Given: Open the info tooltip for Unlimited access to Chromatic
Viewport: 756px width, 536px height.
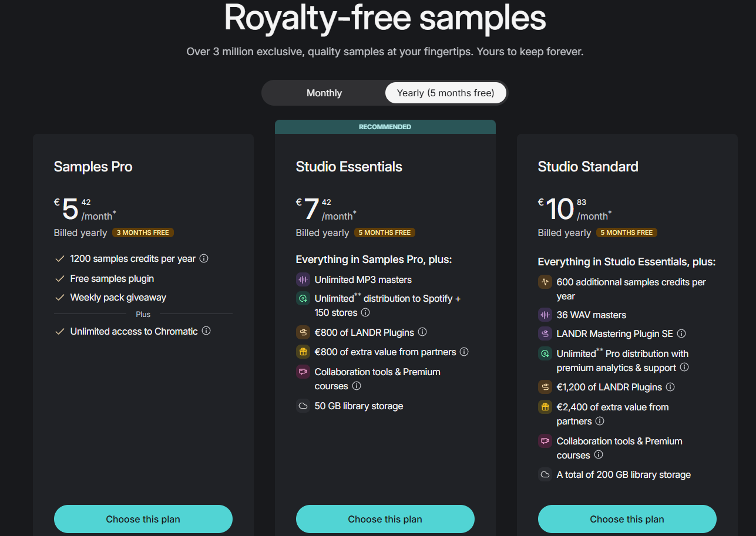Looking at the screenshot, I should pos(206,331).
